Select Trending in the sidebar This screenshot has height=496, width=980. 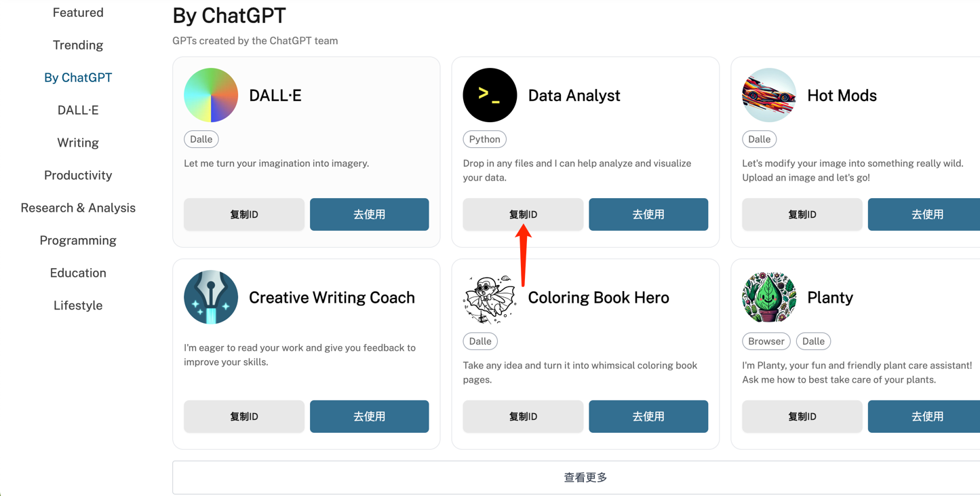(x=78, y=45)
